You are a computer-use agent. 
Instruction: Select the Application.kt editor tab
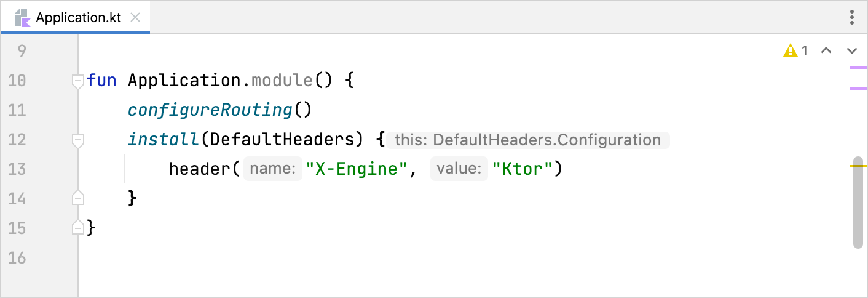(78, 17)
